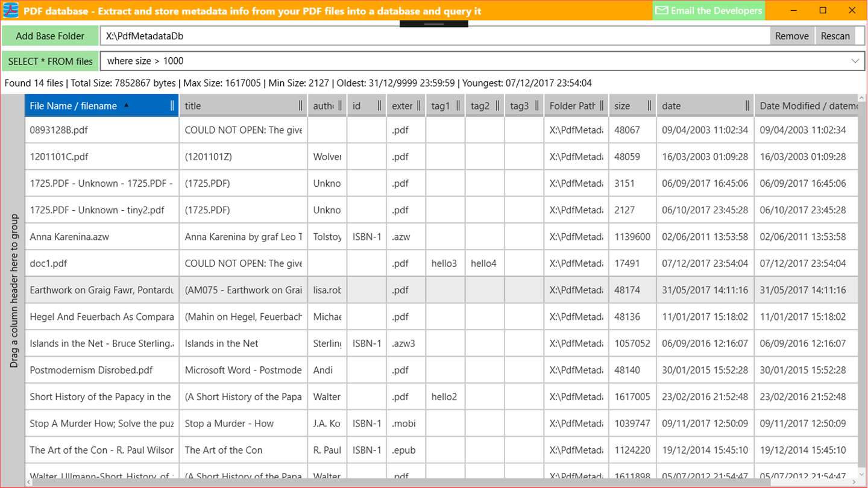This screenshot has width=868, height=488.
Task: Click the hello3 tag cell in the doc1.pdf row
Action: (x=445, y=263)
